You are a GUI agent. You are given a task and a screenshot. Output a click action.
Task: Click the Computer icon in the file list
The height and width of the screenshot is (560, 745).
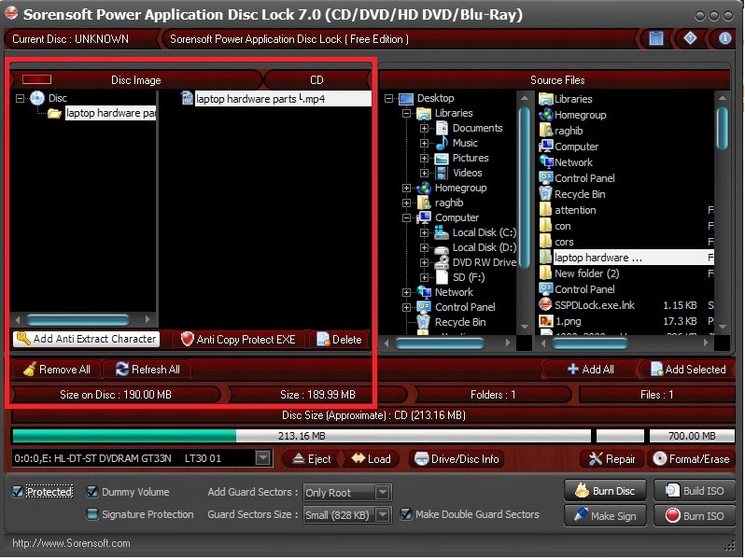point(546,147)
